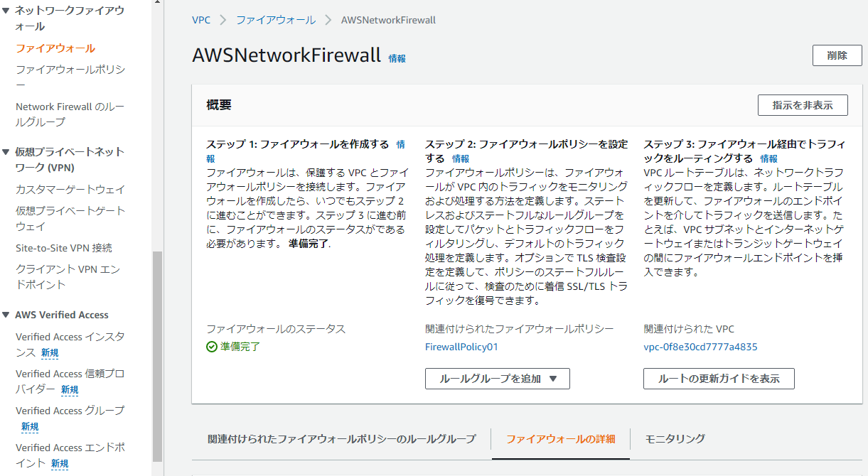Click the AWSNetworkFirewall page title

coord(286,56)
